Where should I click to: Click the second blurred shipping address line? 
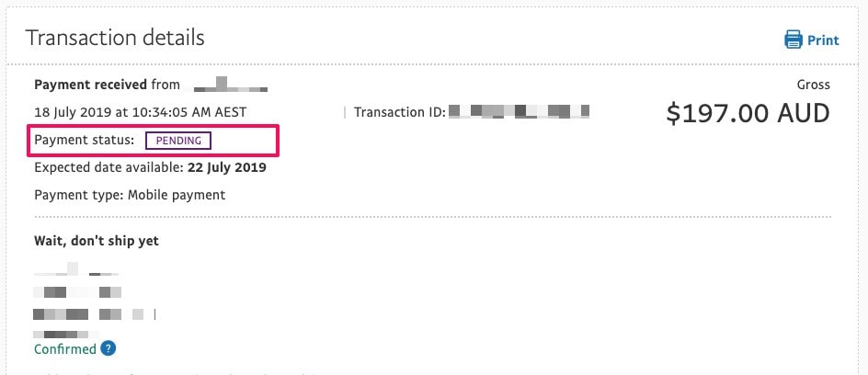(x=77, y=292)
